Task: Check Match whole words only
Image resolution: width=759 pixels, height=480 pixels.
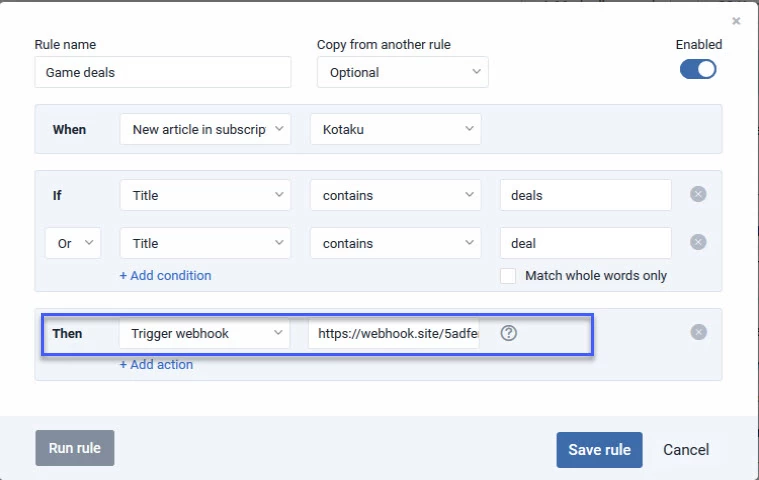Action: pos(508,276)
